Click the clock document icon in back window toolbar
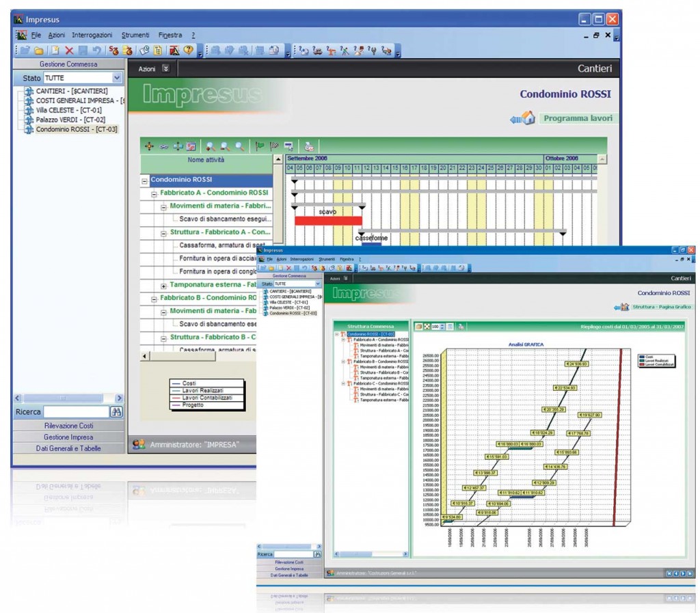The width and height of the screenshot is (700, 613). click(x=144, y=51)
